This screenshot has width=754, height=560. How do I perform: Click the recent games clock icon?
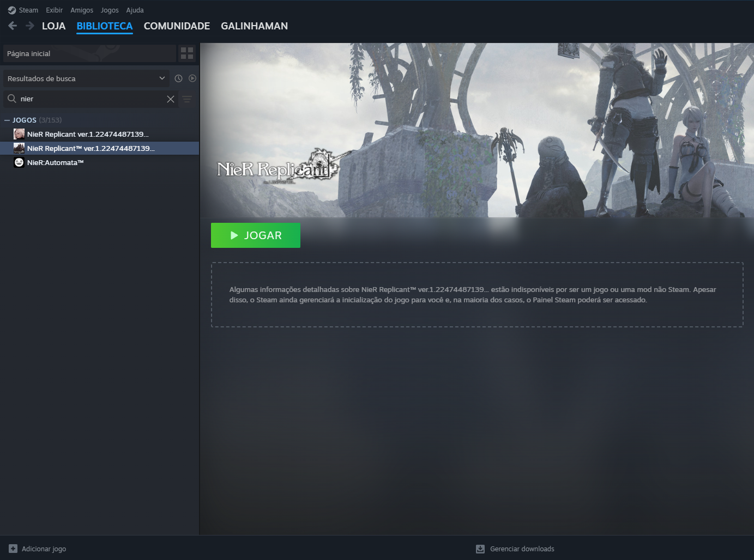[178, 78]
